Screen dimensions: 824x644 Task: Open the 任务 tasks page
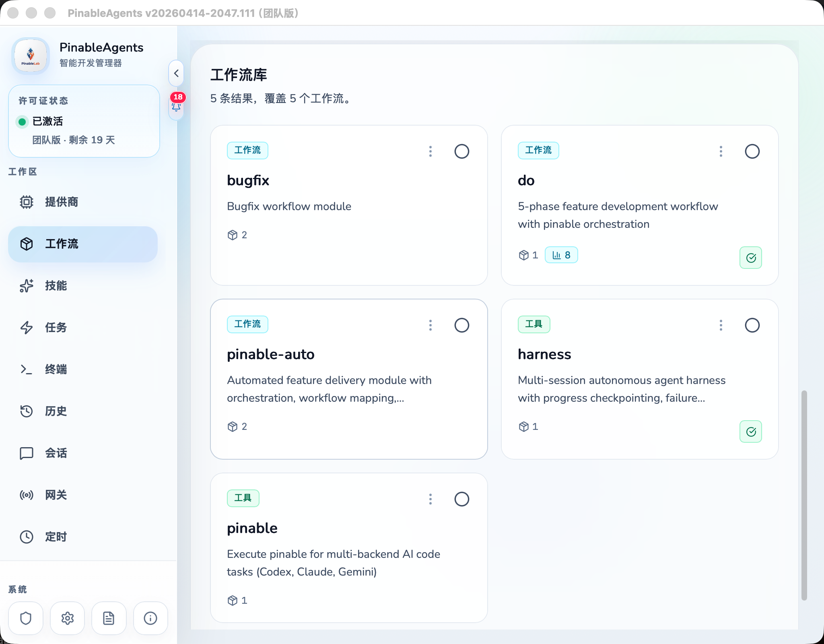click(82, 328)
